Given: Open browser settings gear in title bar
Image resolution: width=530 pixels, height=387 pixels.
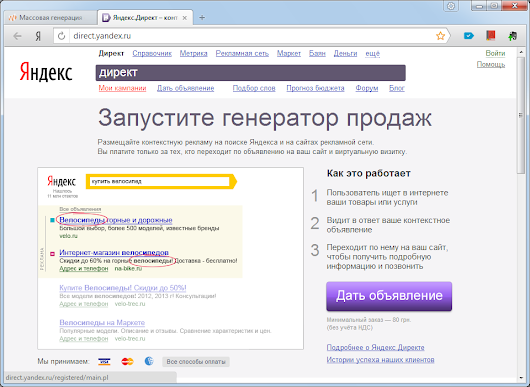Looking at the screenshot, I should (451, 6).
